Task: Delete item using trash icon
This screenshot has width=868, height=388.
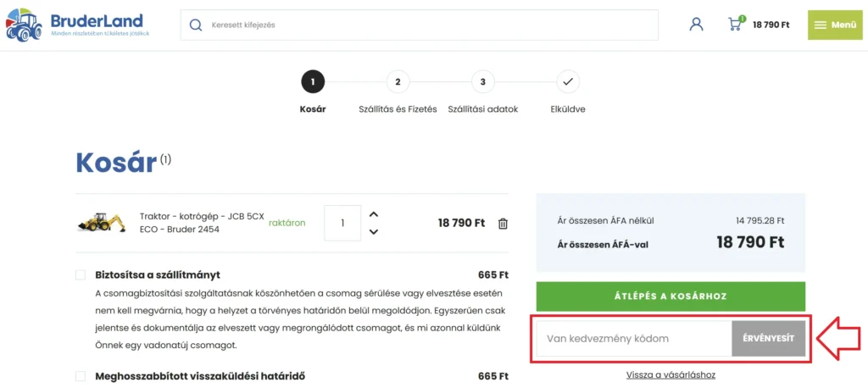Action: [503, 224]
